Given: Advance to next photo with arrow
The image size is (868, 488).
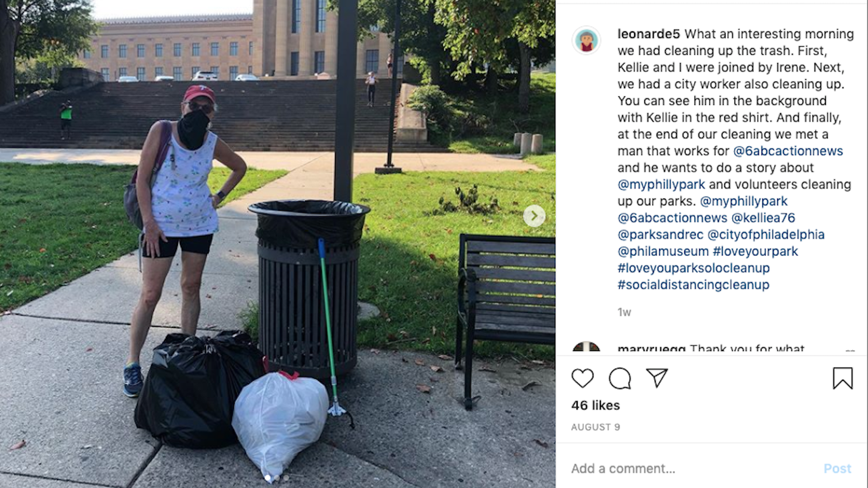Looking at the screenshot, I should 534,216.
